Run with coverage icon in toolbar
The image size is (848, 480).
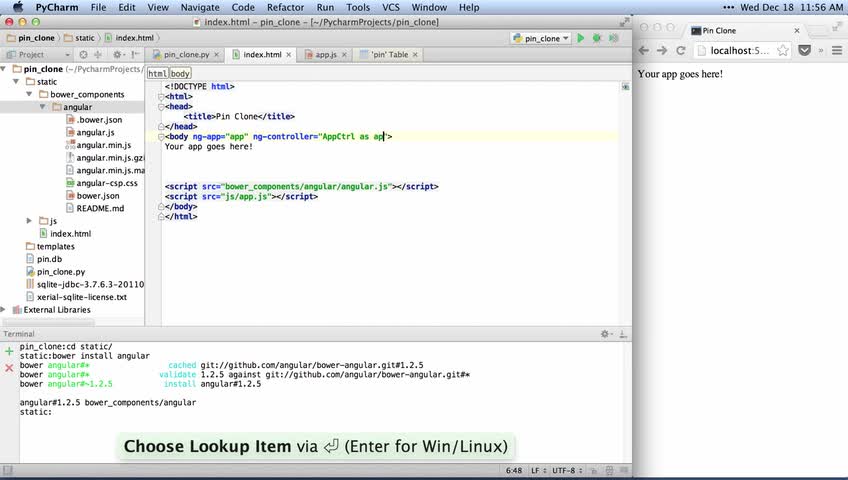pyautogui.click(x=614, y=38)
